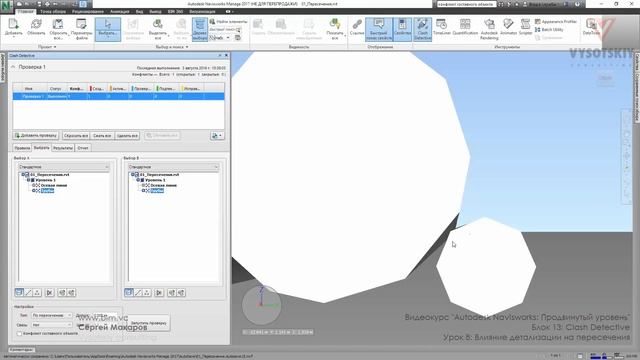
Task: Switch to Вывод ribbon tab
Action: click(155, 11)
